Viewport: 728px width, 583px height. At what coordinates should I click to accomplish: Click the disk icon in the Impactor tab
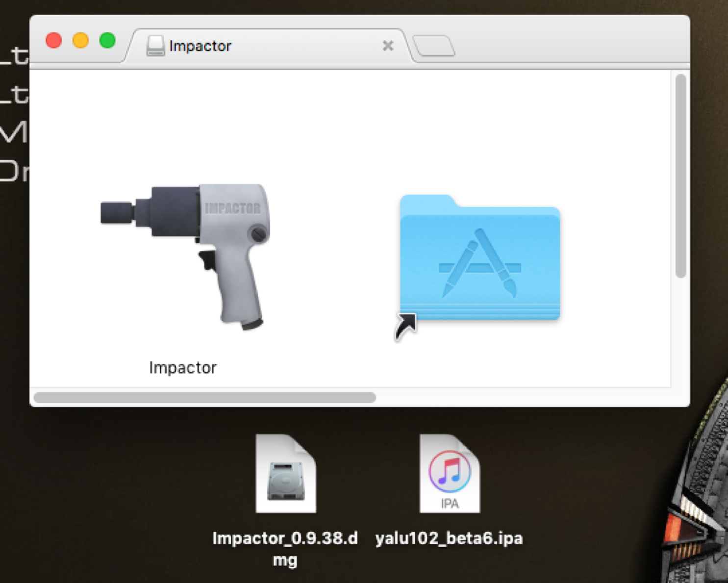tap(155, 46)
